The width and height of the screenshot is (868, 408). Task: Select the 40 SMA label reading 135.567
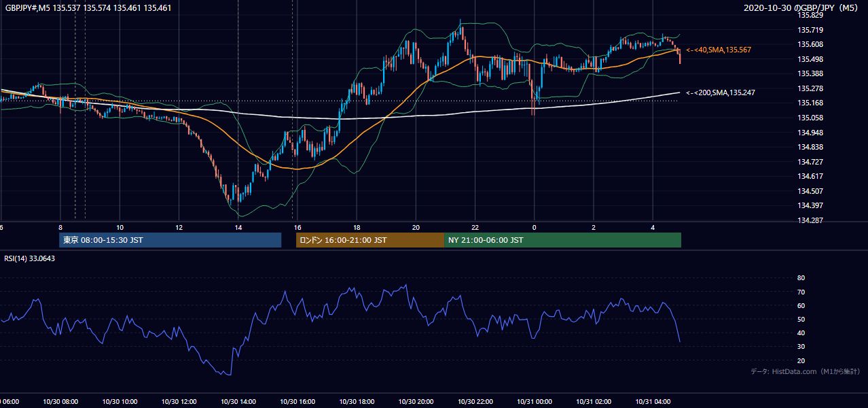pyautogui.click(x=719, y=50)
